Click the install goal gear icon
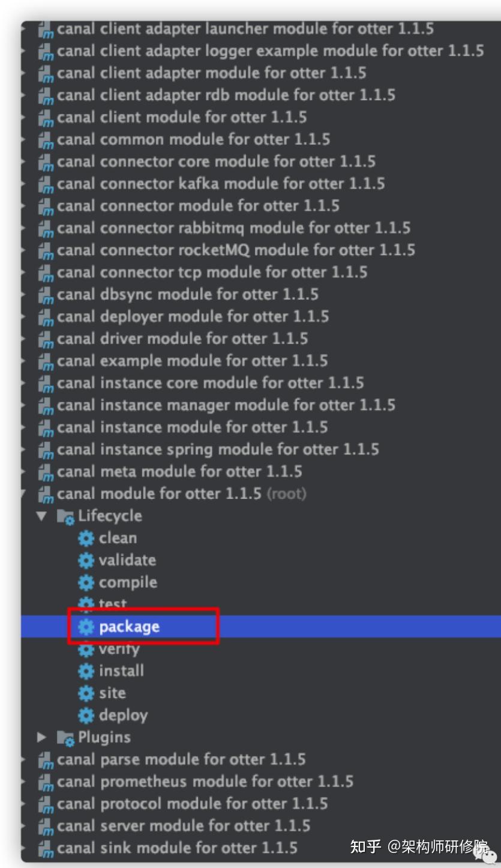Viewport: 501px width, 868px height. click(86, 671)
